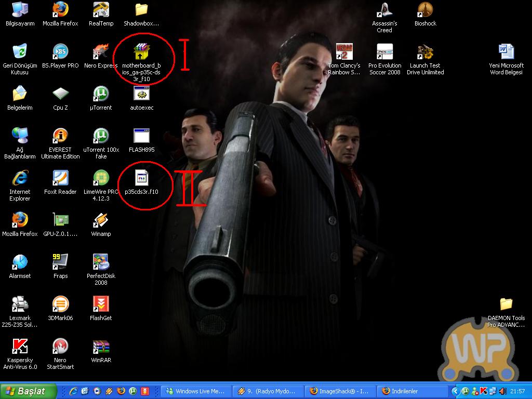
Task: Launch Winamp from Quick Launch bar
Action: point(109,391)
